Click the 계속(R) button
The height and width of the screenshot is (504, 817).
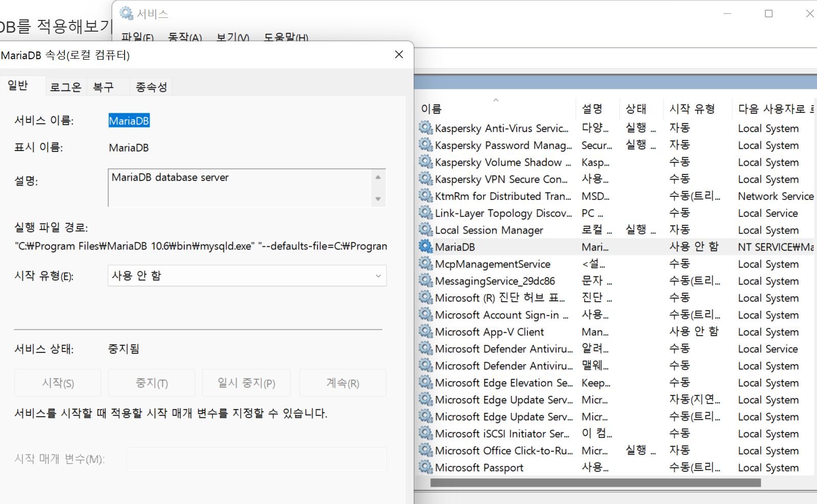(x=343, y=383)
